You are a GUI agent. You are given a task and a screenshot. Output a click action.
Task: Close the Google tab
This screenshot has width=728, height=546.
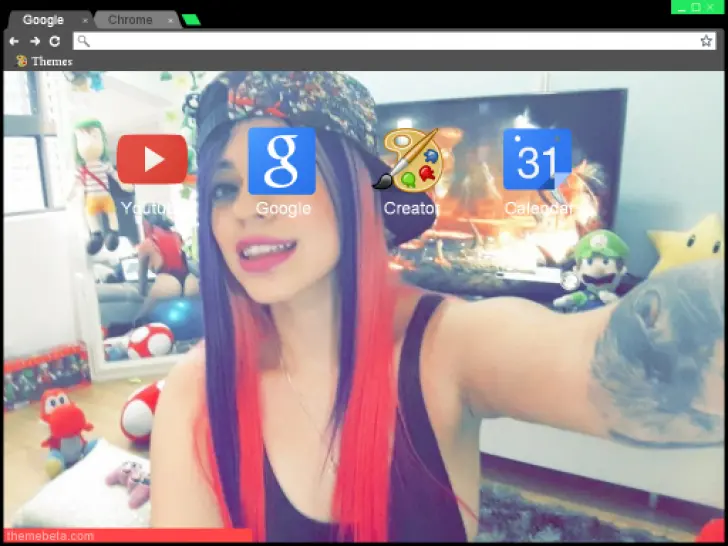[85, 20]
